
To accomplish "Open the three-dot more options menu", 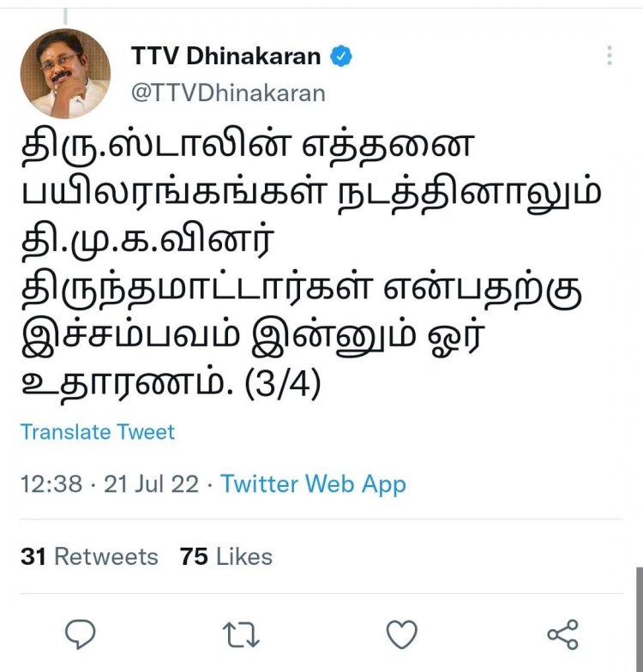I will click(609, 55).
